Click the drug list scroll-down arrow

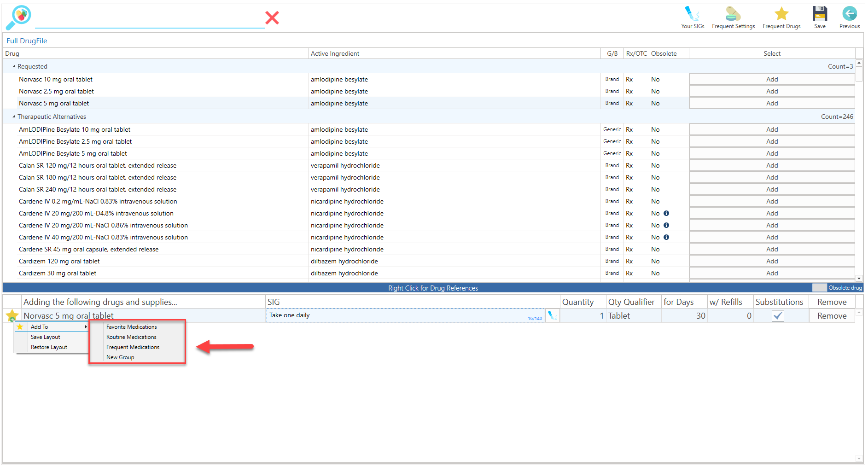coord(859,278)
